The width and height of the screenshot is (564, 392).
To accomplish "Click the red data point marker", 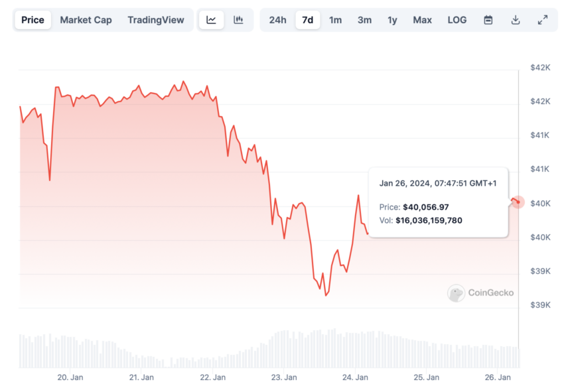I will point(518,202).
